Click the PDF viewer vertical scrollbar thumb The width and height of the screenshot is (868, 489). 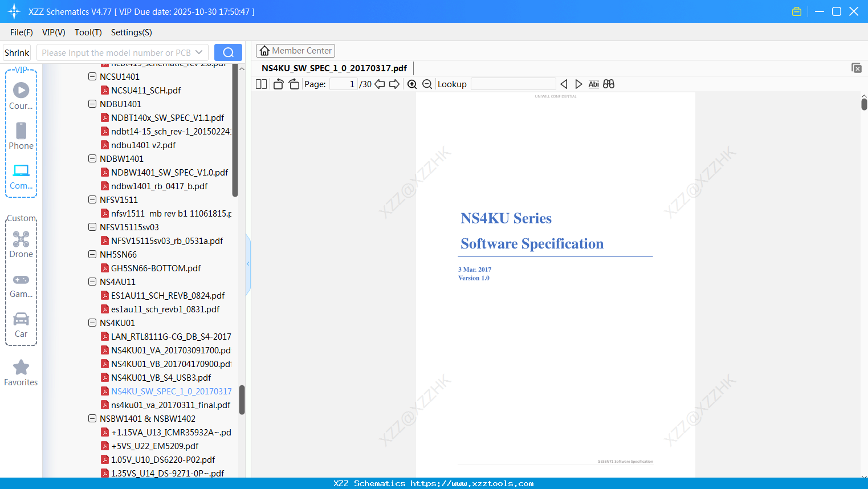tap(864, 104)
